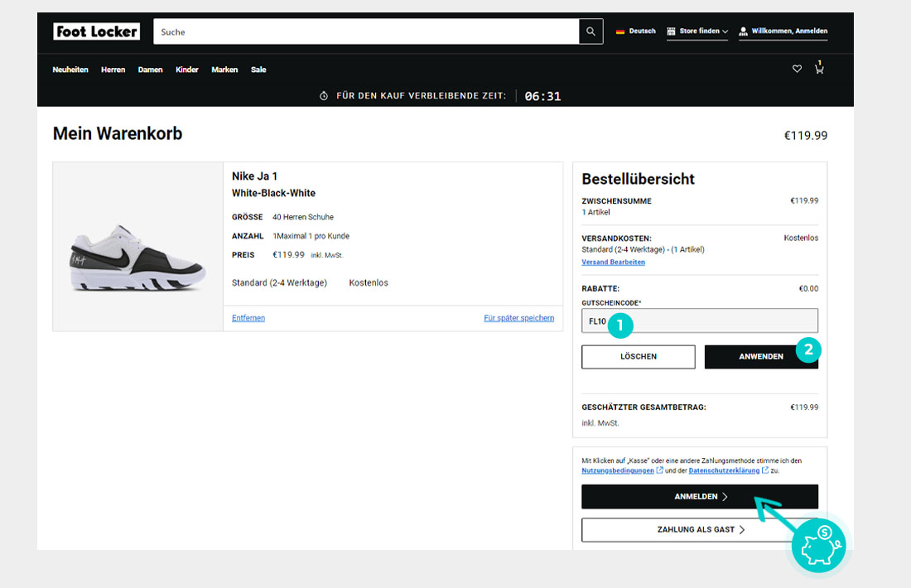Open the Marken menu
This screenshot has width=911, height=588.
(x=224, y=70)
